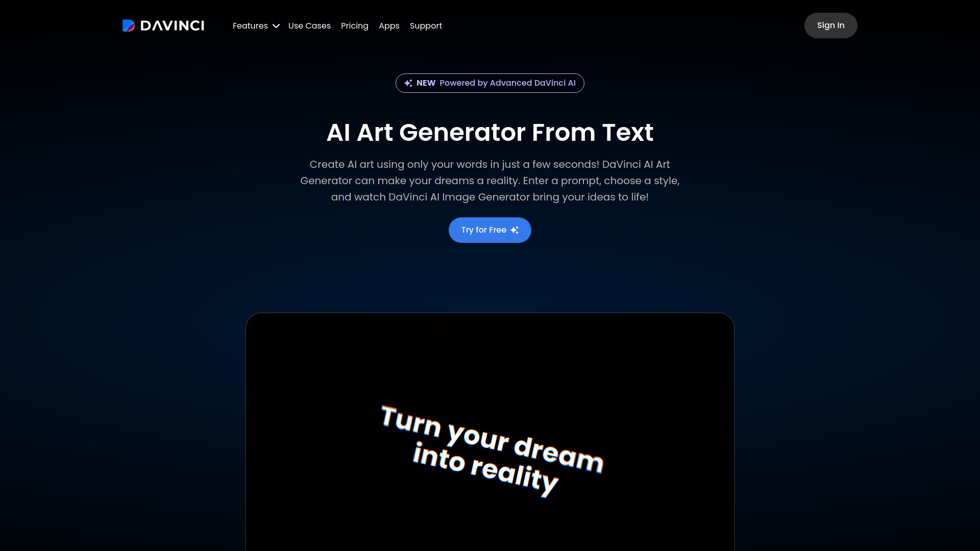Screen dimensions: 980x551
Task: Click the blue angular brand mark icon
Action: coord(129,25)
